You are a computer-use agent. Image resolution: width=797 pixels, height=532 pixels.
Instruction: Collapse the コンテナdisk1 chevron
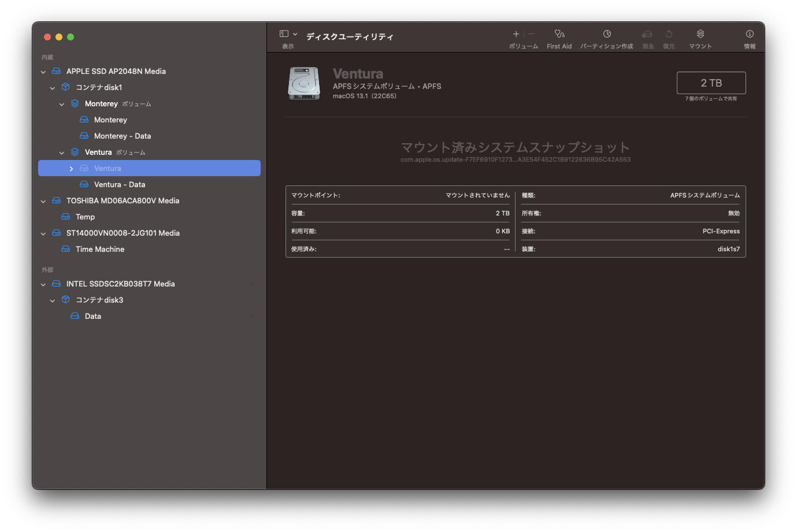point(53,88)
